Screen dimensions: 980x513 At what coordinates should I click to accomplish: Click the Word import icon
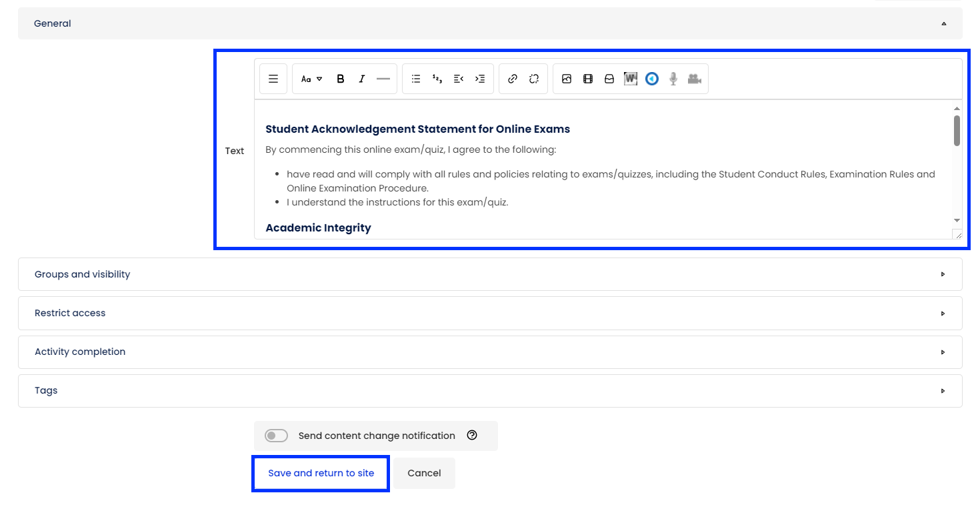[631, 79]
